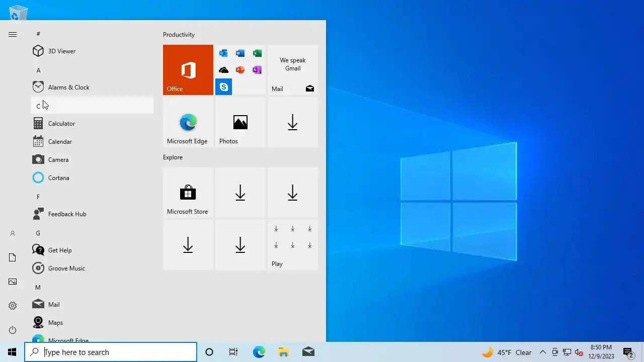Click the Office tile
The image size is (644, 362).
coord(188,70)
